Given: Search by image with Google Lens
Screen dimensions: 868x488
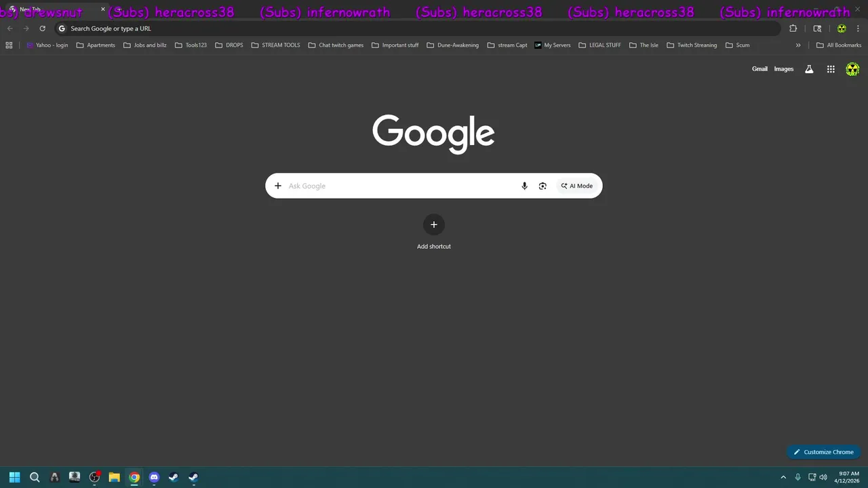Looking at the screenshot, I should click(542, 186).
